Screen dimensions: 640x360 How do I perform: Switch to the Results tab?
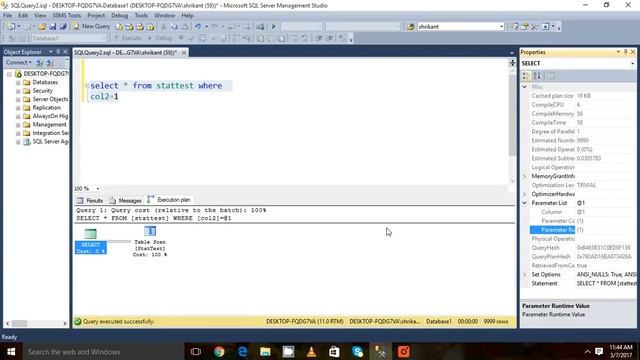90,200
